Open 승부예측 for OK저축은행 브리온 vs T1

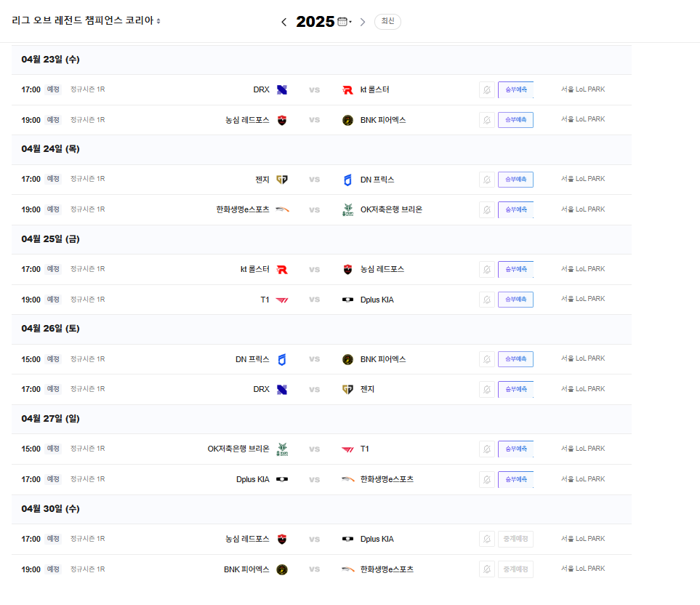click(515, 449)
